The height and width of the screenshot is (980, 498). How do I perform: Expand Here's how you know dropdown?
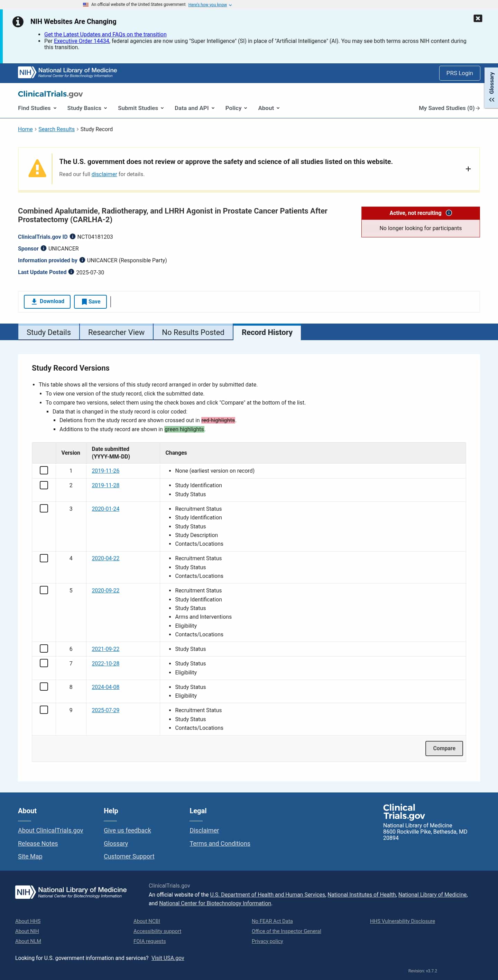tap(210, 4)
